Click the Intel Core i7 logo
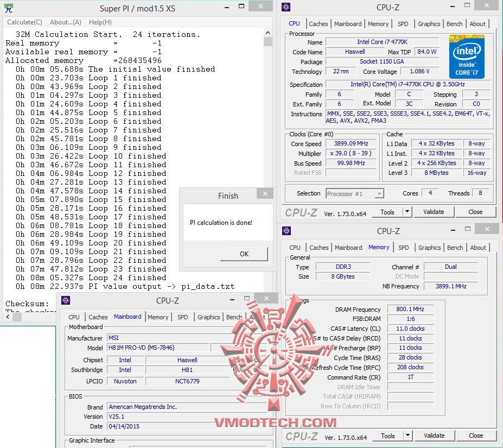 coord(467,56)
